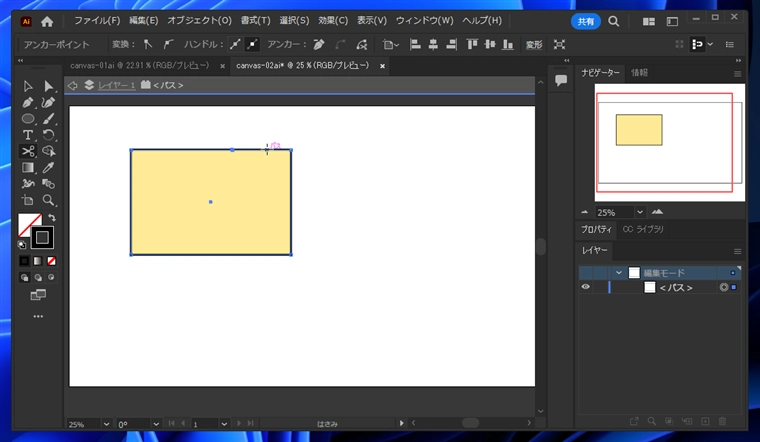Open the 効果(C) menu
Viewport: 760px width, 442px height.
333,21
